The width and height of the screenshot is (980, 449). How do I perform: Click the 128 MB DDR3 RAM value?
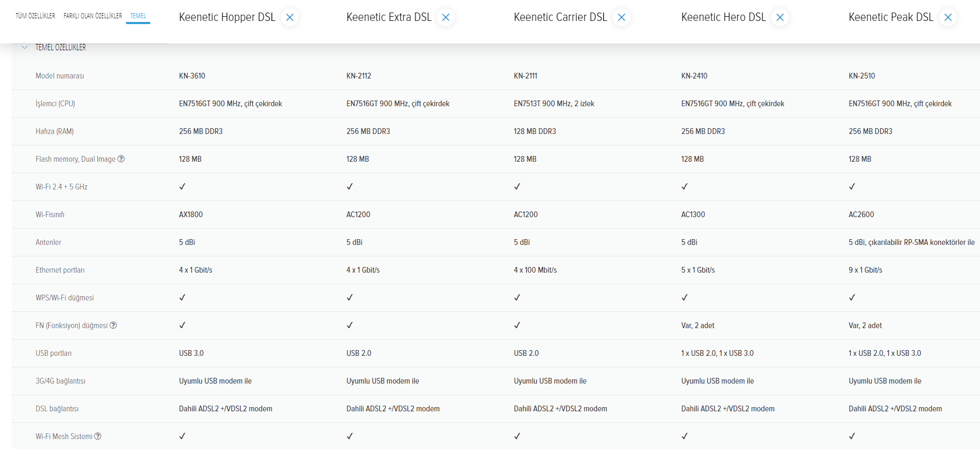tap(535, 131)
